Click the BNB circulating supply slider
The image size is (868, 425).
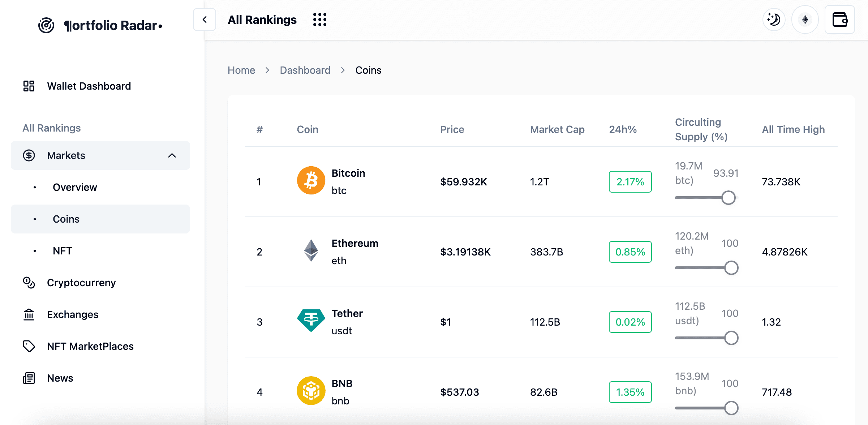706,408
